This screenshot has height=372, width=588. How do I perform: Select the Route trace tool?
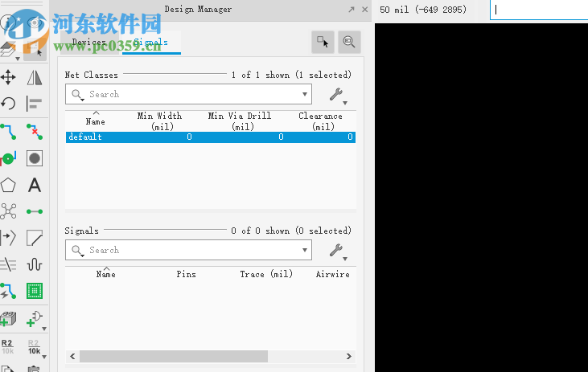[8, 132]
